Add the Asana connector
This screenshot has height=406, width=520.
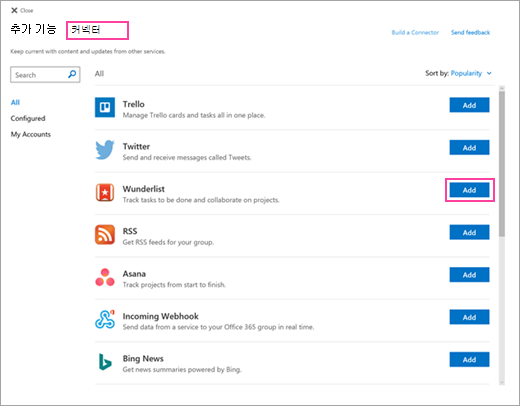(469, 275)
